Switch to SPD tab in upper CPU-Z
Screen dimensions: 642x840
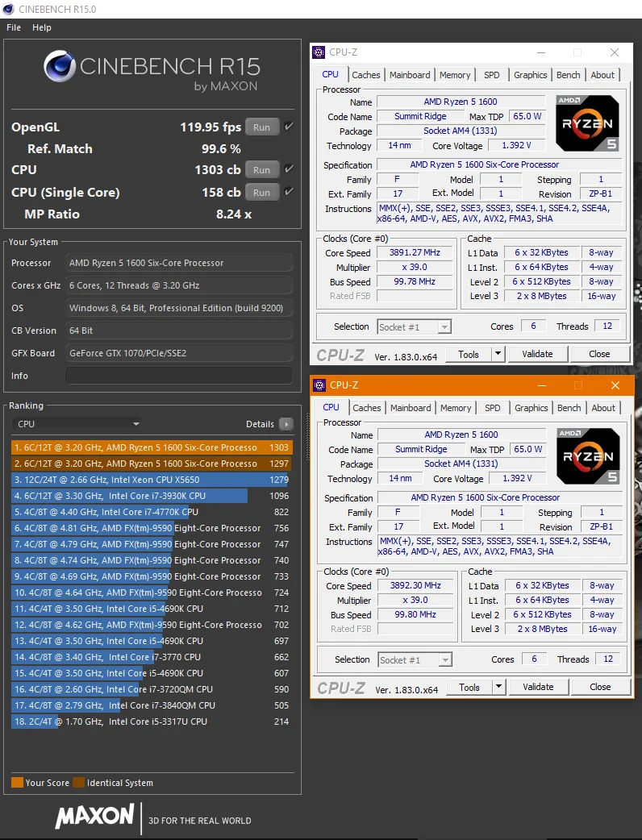tap(491, 75)
